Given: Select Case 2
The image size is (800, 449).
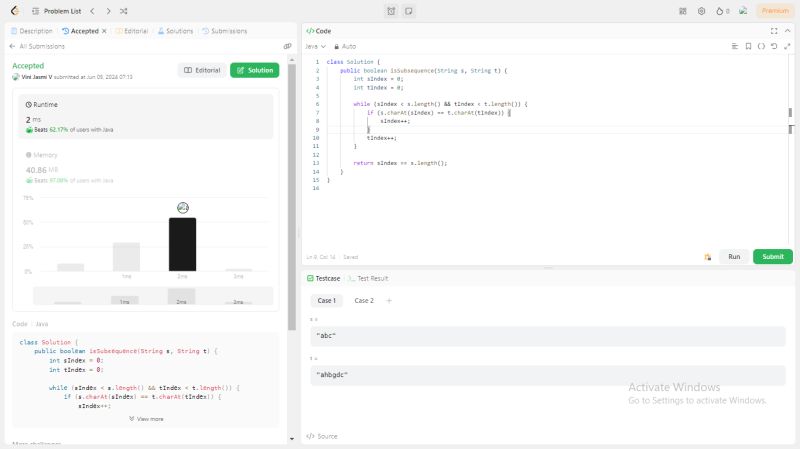Looking at the screenshot, I should tap(364, 301).
